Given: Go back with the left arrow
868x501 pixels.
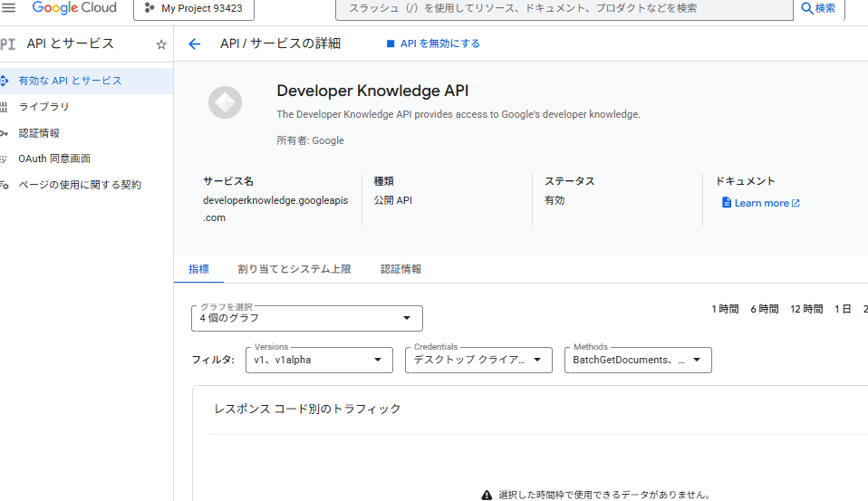Looking at the screenshot, I should (x=194, y=43).
